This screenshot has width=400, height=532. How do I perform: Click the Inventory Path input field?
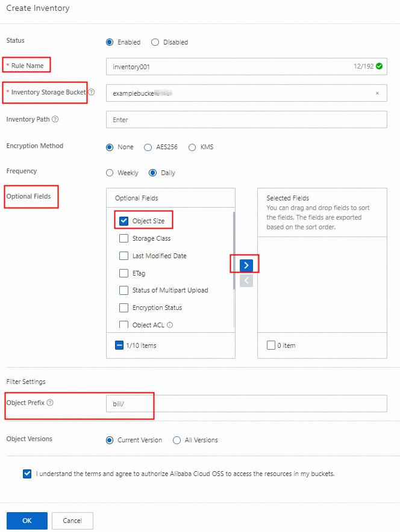247,119
